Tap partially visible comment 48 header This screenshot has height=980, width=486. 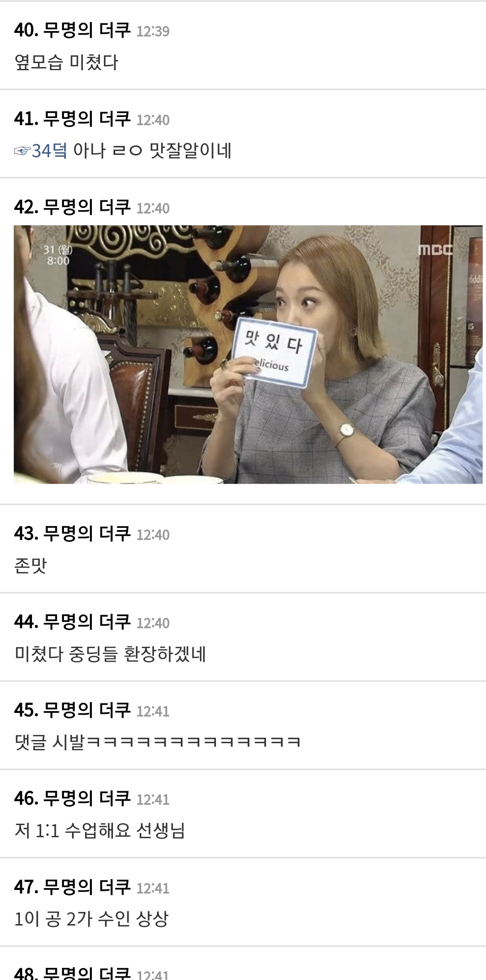tap(91, 973)
